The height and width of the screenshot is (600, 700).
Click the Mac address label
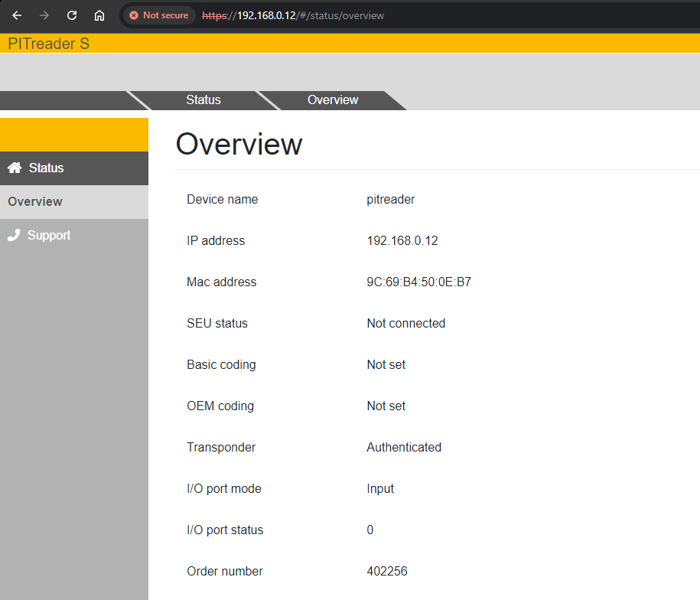coord(221,282)
